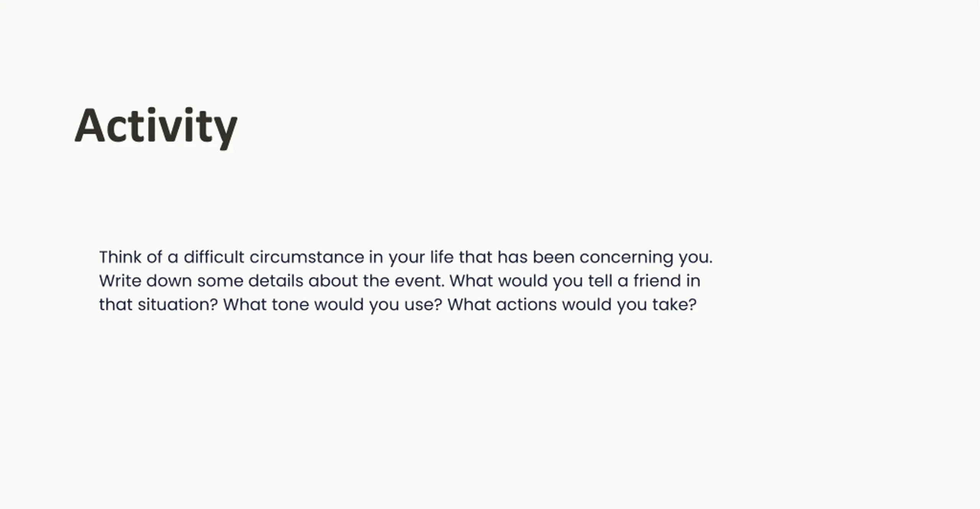Click the word situation in the last line
Screen dimensions: 980x509
[x=178, y=304]
